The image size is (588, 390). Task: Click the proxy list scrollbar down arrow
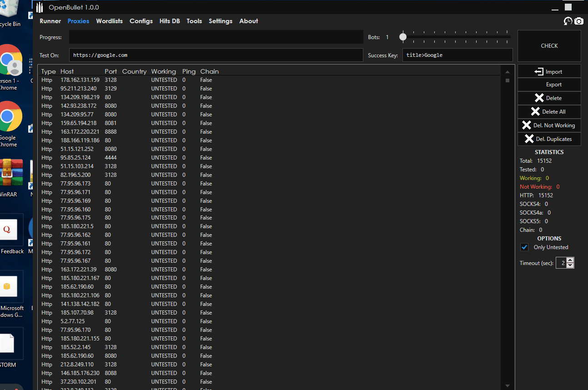coord(507,385)
